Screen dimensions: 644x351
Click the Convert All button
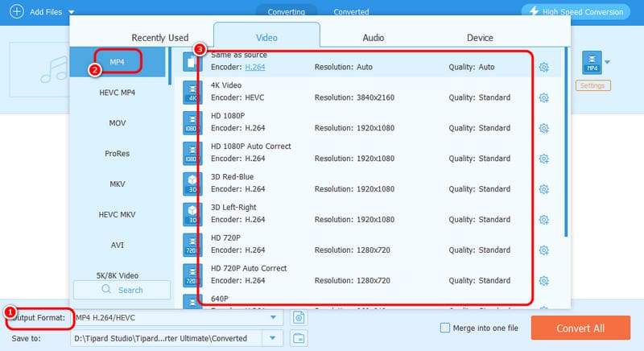tap(580, 328)
